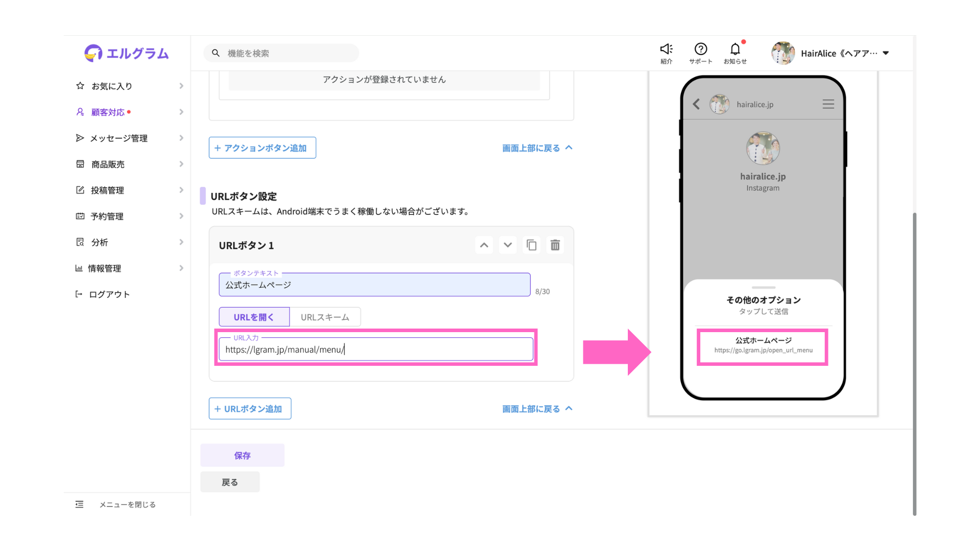
Task: Open the サポート help icon
Action: pyautogui.click(x=701, y=49)
